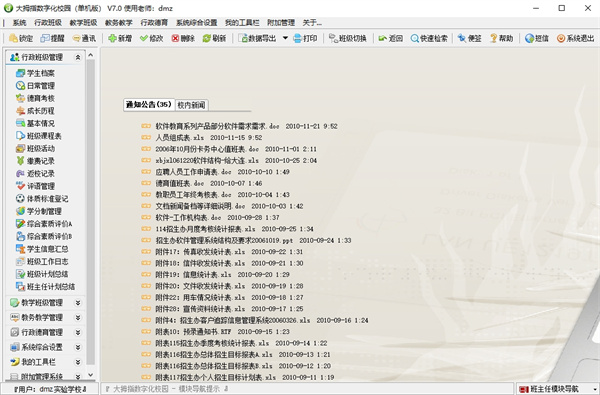Click the 刷新 refresh icon
Screen dimensions: 600x395
pos(207,38)
